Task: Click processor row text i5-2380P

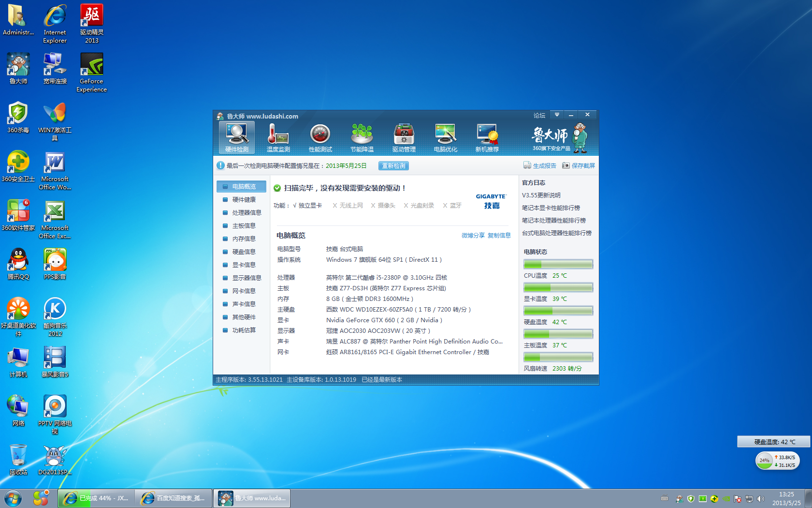Action: [387, 278]
